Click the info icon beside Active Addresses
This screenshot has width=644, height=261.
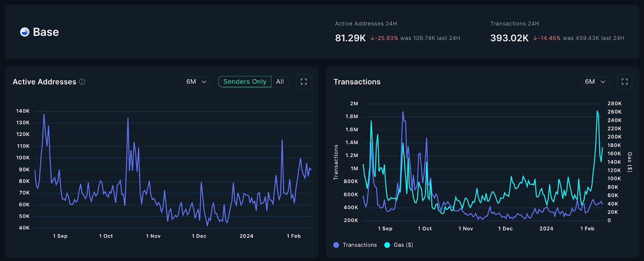(82, 82)
